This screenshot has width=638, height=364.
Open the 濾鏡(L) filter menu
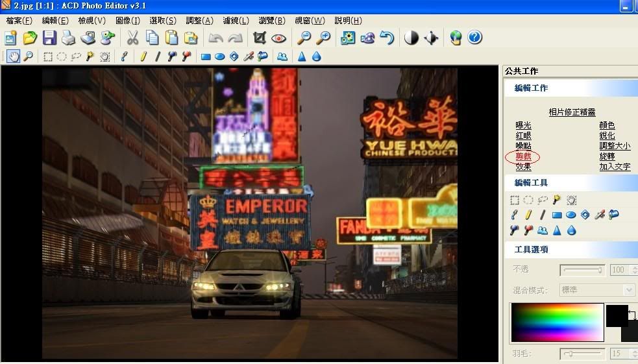tap(236, 21)
